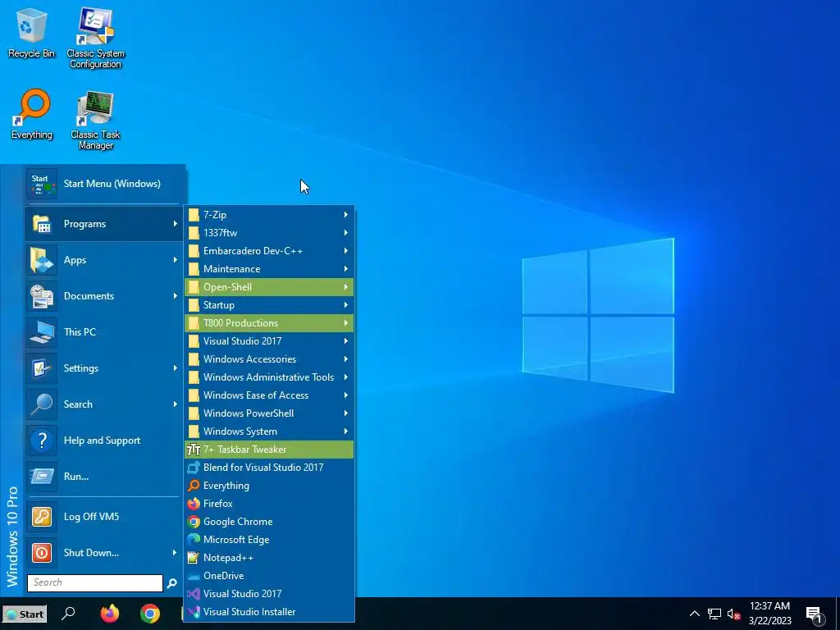
Task: Click the muted speaker tray icon
Action: point(733,614)
